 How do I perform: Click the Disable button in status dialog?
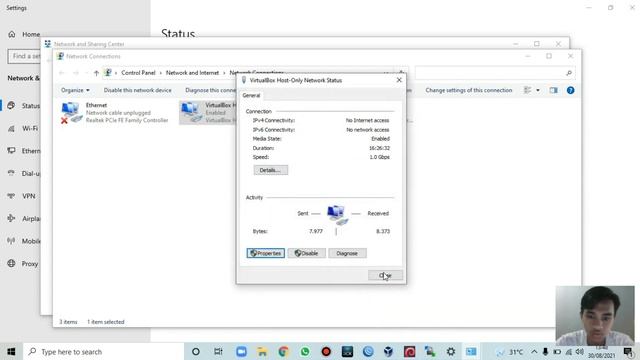click(x=307, y=253)
